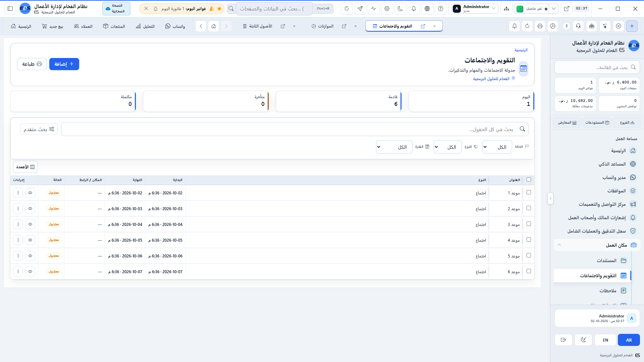Image resolution: width=644 pixels, height=362 pixels.
Task: Toggle the sidebar panel icon at top left
Action: click(10, 9)
